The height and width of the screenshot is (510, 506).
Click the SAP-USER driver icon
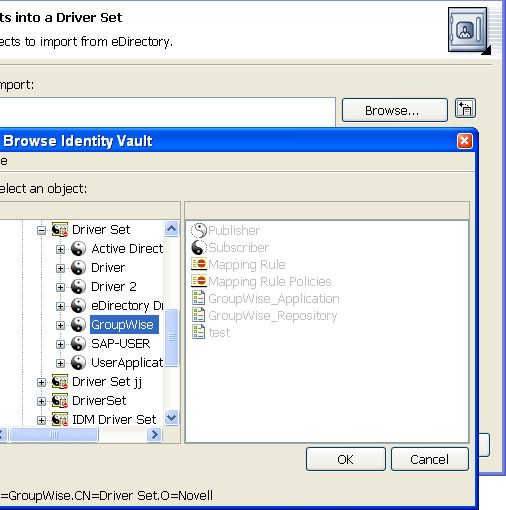coord(78,344)
